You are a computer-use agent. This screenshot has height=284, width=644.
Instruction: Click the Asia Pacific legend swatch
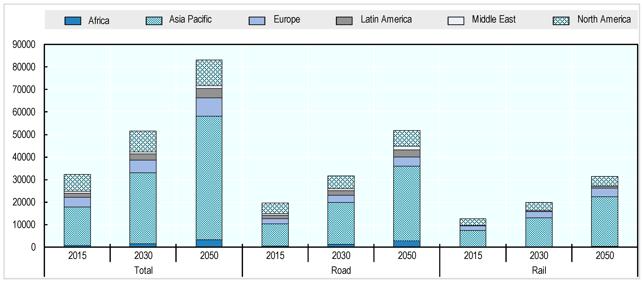coord(154,21)
